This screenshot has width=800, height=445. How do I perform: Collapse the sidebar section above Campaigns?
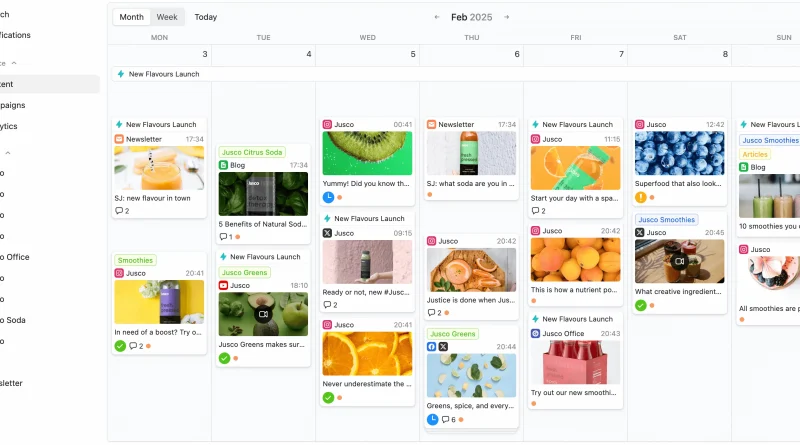(14, 63)
